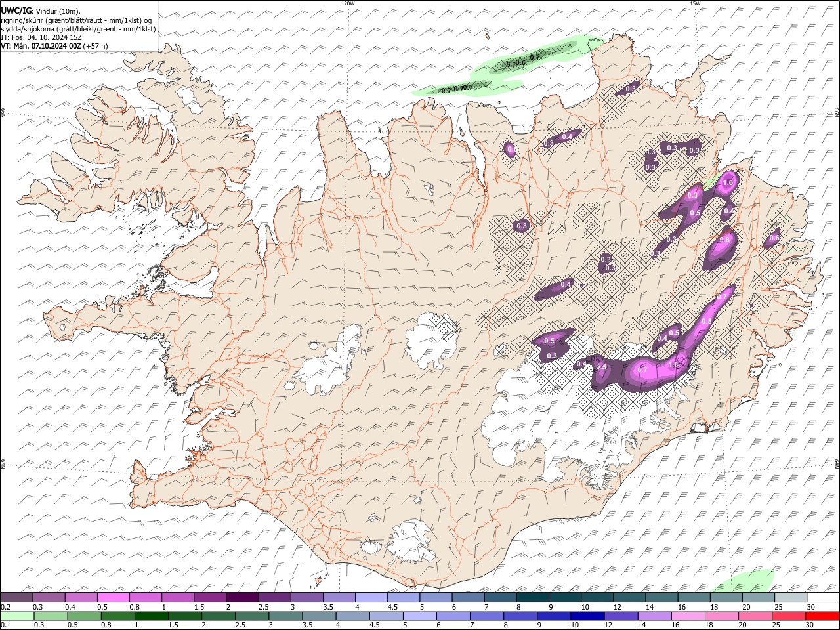Select the 'IT: Fös. 04. 10. 2024 15Z' line

click(x=41, y=37)
